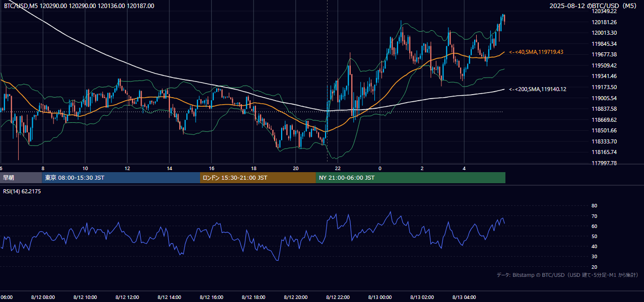644x302 pixels.
Task: Click the Bitstamp data source note
Action: (x=567, y=275)
